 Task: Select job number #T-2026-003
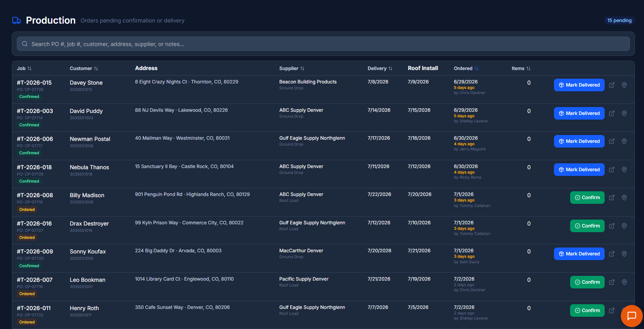point(35,111)
